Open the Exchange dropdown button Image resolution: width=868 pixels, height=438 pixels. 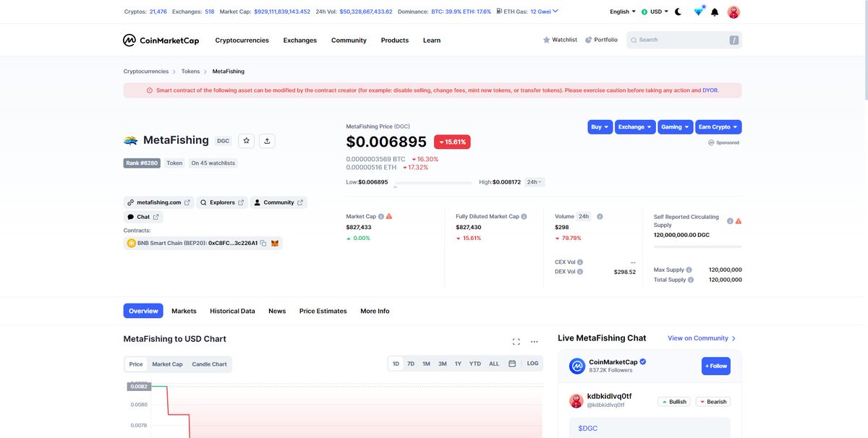coord(635,127)
